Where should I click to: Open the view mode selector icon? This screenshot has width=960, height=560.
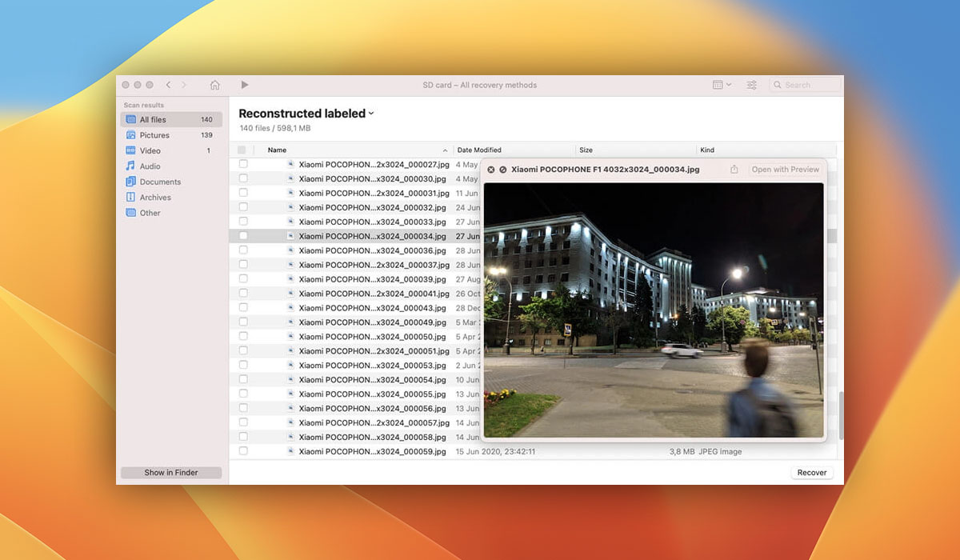pos(722,85)
